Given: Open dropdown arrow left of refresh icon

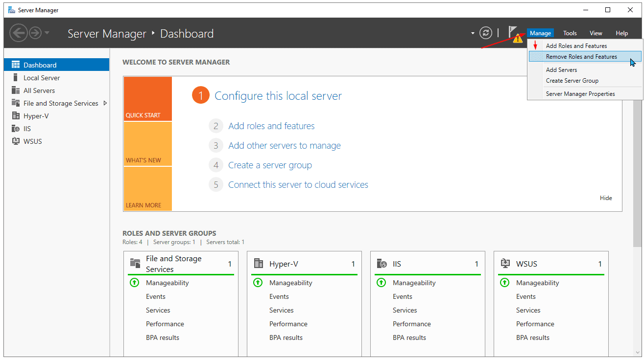Looking at the screenshot, I should coord(473,33).
